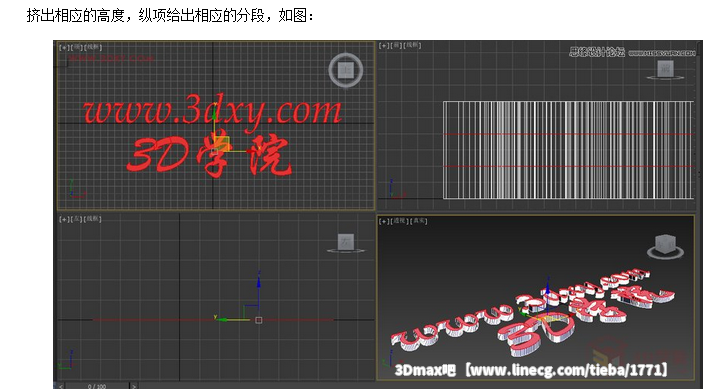Select the 3D学院 text shape in Top viewport
This screenshot has width=707, height=389.
208,155
